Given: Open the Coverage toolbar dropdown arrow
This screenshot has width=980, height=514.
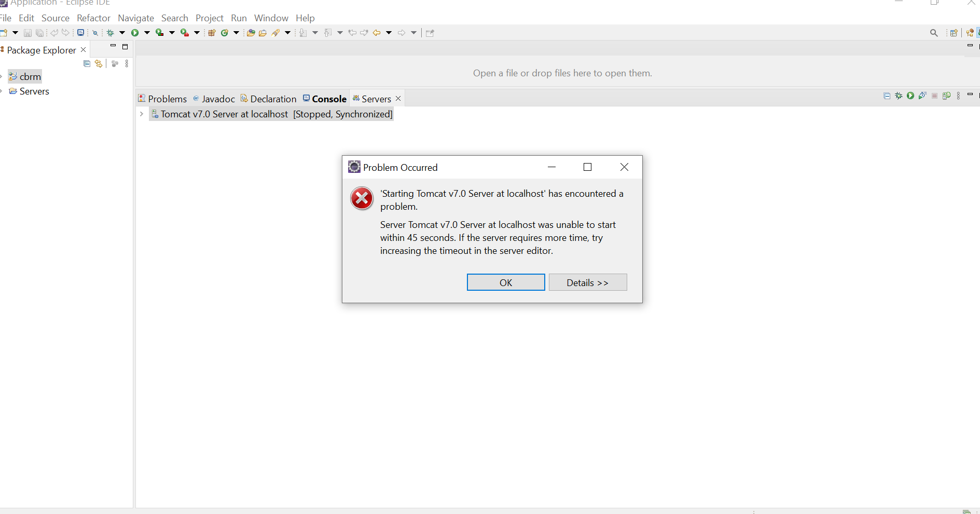Looking at the screenshot, I should [x=172, y=33].
